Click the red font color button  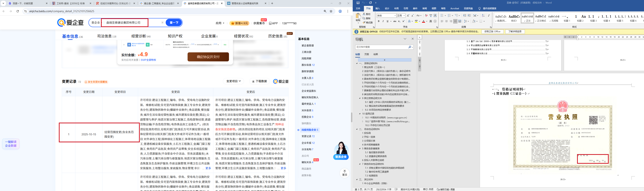click(x=423, y=21)
